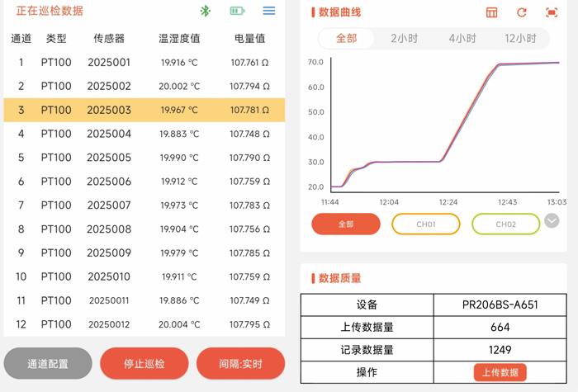This screenshot has width=578, height=392.
Task: Switch to the 4小时 time range tab
Action: 462,39
